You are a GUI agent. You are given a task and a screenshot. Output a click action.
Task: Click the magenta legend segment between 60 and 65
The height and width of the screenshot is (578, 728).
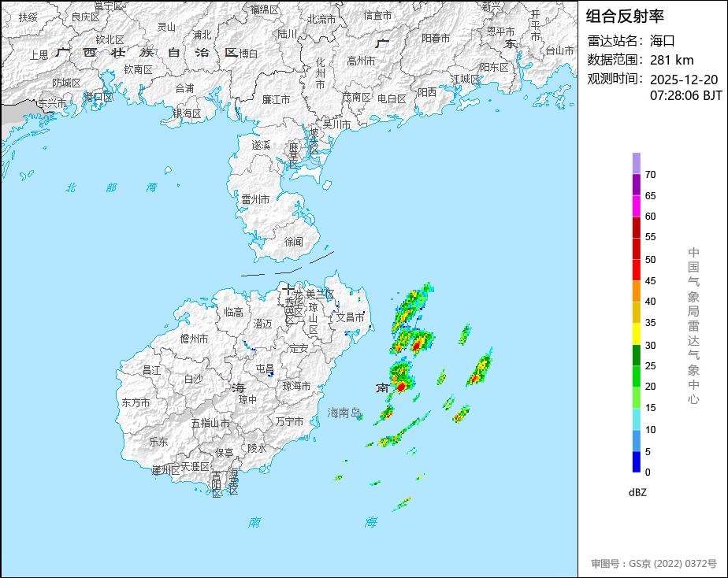637,206
